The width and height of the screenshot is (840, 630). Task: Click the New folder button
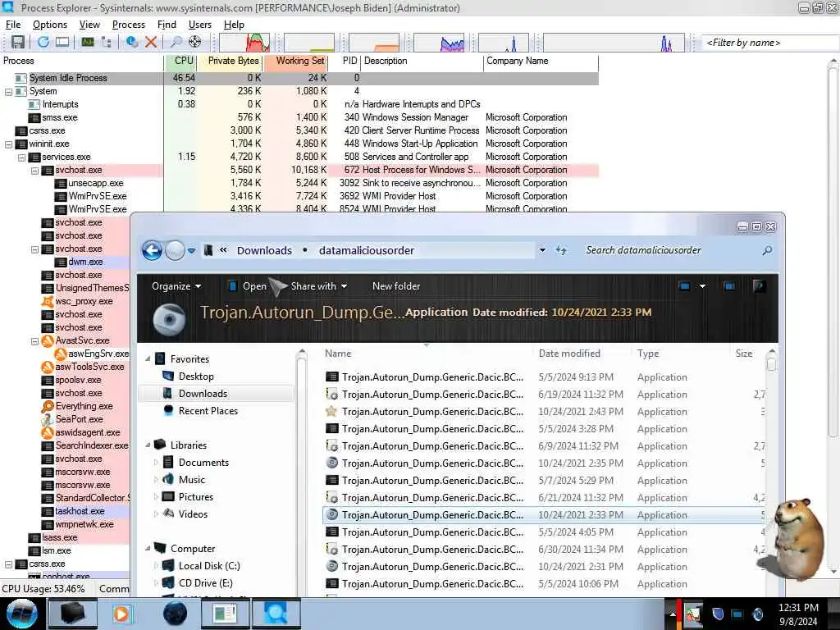click(x=396, y=286)
